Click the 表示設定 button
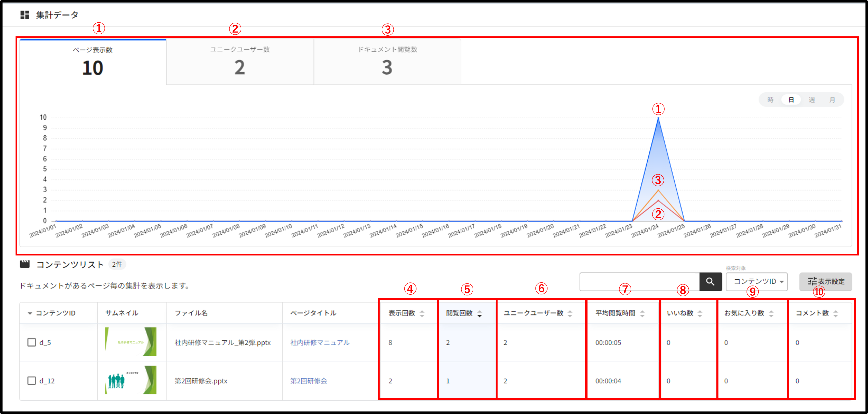The height and width of the screenshot is (414, 868). 825,281
